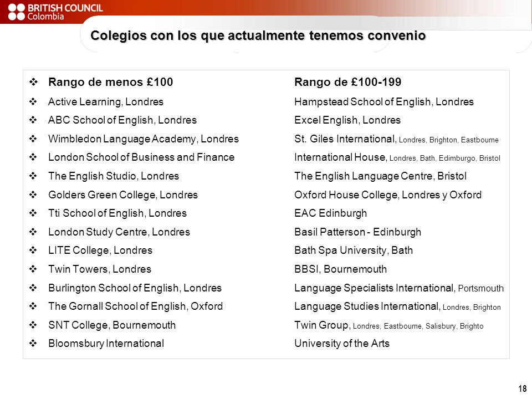Click the bullet beside The English Studio
Viewport: 532px width, 399px height.
[33, 176]
